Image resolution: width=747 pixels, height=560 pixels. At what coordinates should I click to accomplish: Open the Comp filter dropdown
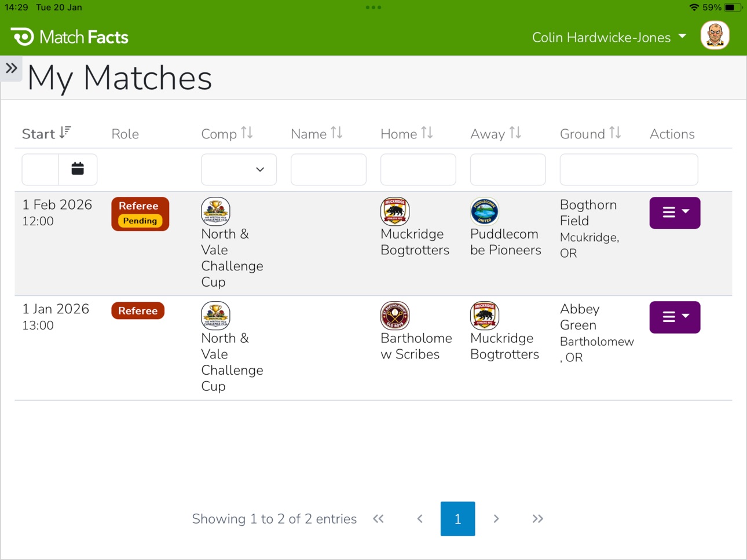[x=239, y=169]
